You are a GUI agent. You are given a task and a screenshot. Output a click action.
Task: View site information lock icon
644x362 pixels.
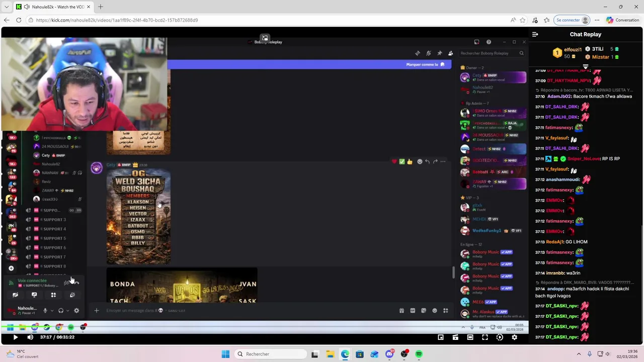[x=31, y=20]
